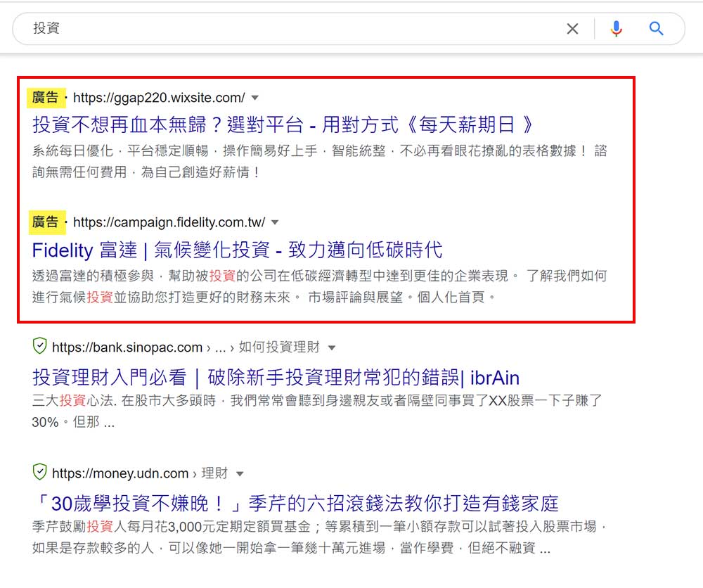Click the https://ggap220.wixsite.com/ URL text

tap(159, 97)
